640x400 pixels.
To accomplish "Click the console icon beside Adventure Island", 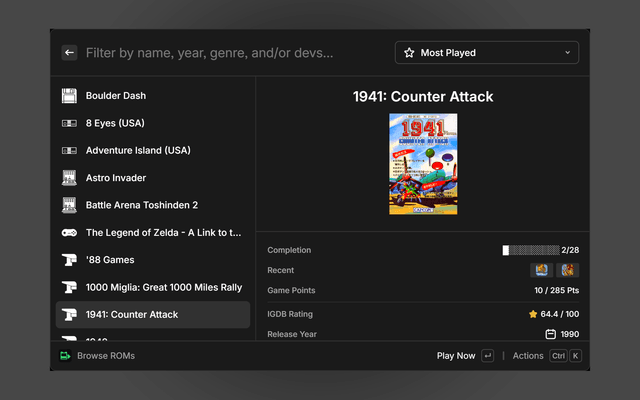I will [69, 151].
